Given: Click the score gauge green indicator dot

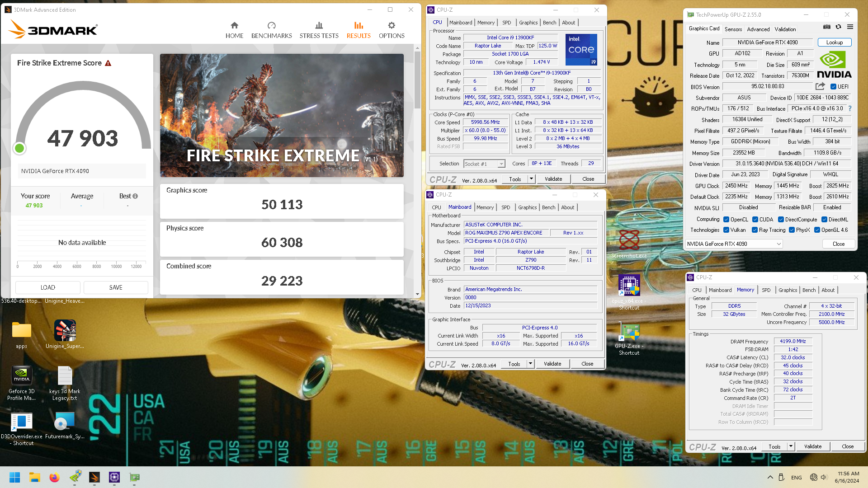Looking at the screenshot, I should tap(19, 148).
